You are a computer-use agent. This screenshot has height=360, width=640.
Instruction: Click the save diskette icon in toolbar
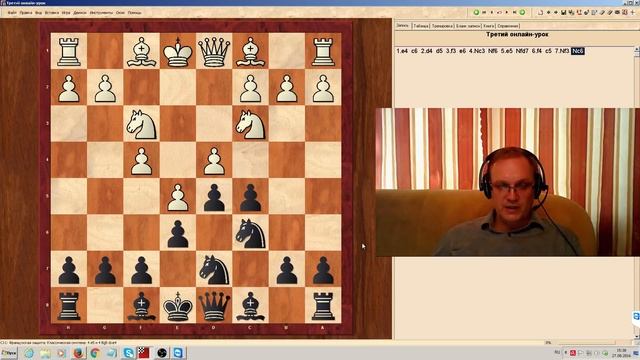(x=563, y=13)
